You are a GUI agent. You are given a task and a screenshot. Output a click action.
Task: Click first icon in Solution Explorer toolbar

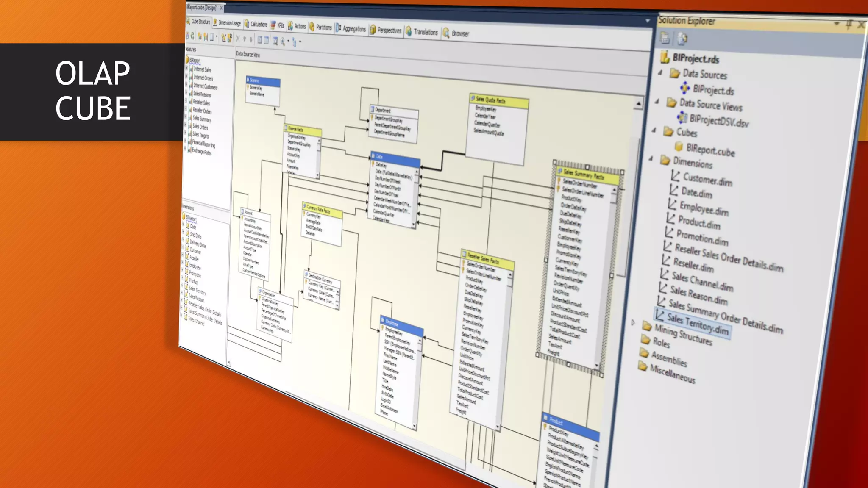pos(665,38)
